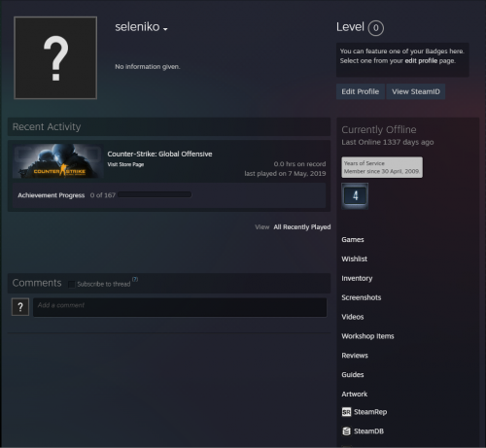
Task: Click the large profile avatar question mark
Action: coord(55,57)
